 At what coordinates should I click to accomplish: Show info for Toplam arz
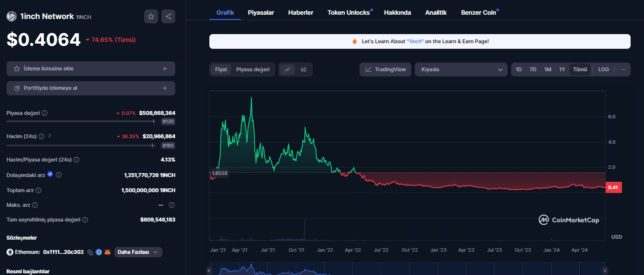click(38, 190)
